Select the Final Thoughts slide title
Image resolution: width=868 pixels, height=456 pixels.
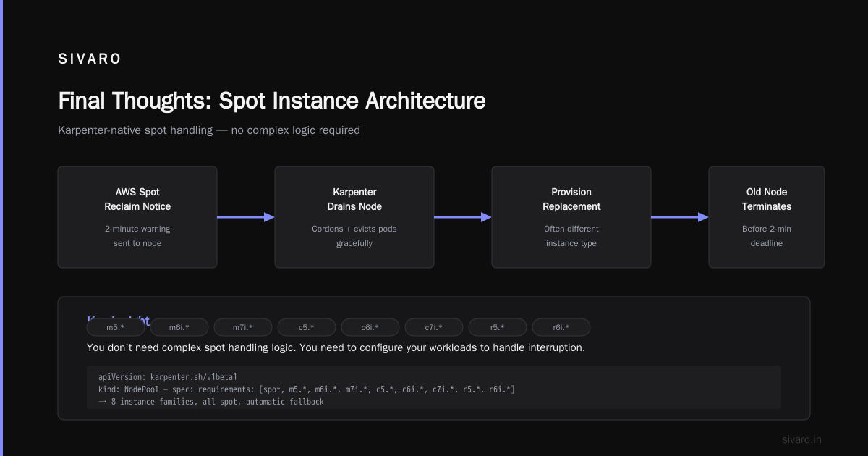[x=271, y=101]
